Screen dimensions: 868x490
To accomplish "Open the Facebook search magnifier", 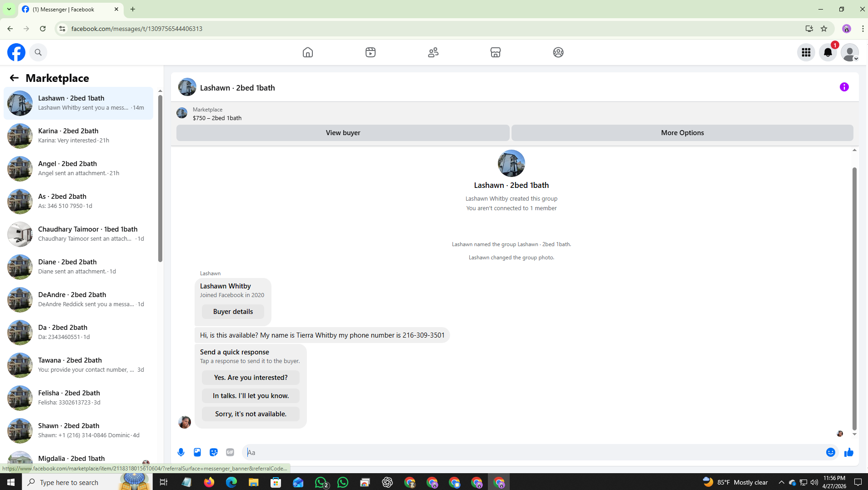I will [38, 52].
